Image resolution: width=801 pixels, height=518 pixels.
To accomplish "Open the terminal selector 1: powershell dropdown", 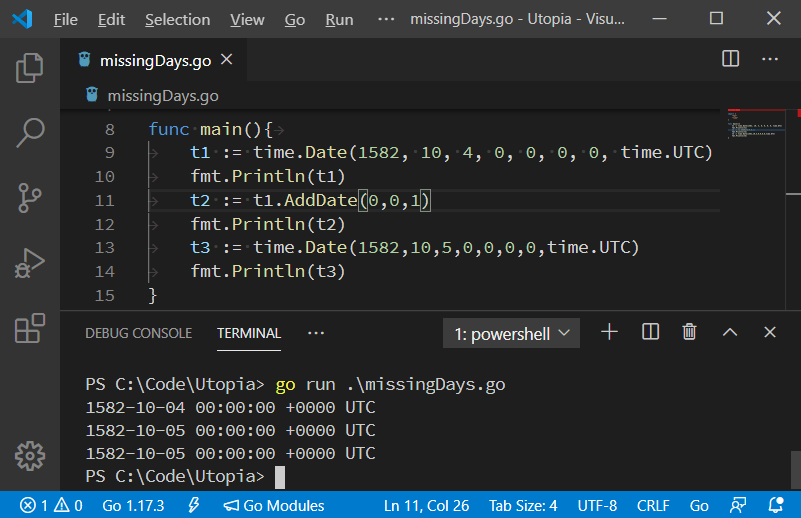I will (511, 334).
